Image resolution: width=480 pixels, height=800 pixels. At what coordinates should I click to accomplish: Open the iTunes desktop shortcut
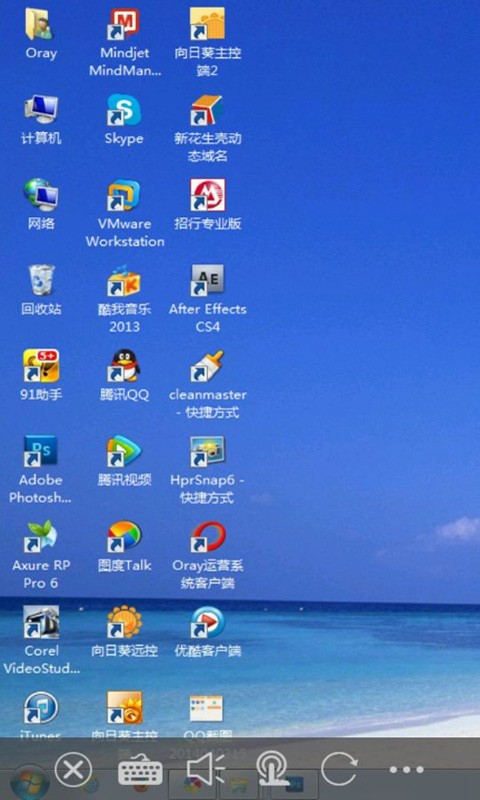pos(41,707)
